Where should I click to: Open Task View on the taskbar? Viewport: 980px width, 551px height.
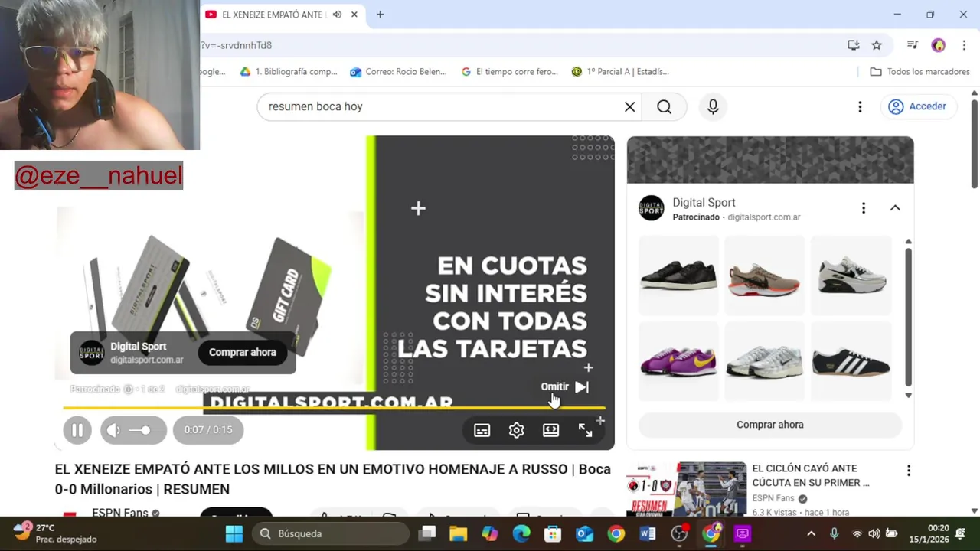click(x=427, y=533)
